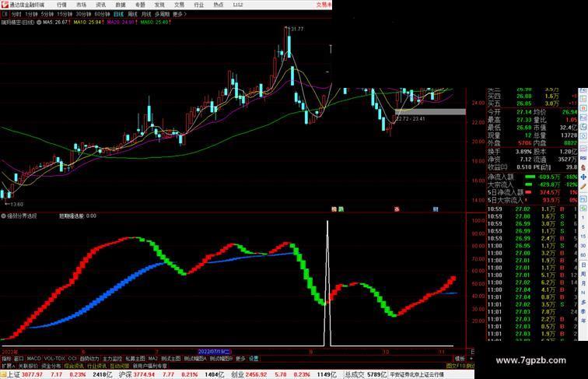Open the 资讯 menu
The height and width of the screenshot is (379, 588).
(100, 5)
